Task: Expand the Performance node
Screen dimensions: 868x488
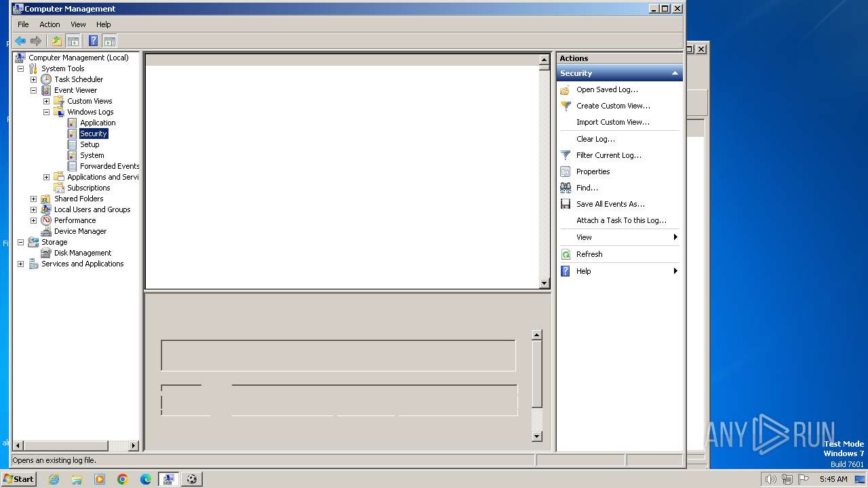Action: (33, 220)
